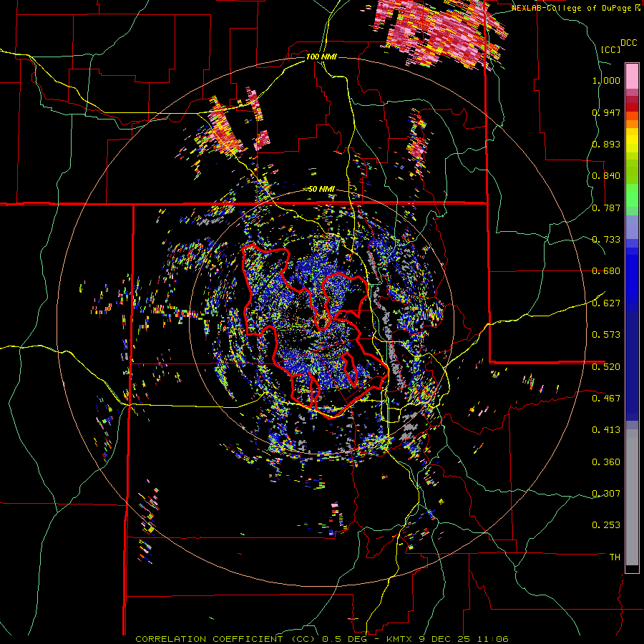
Task: Click the 0.947 legend value
Action: coord(606,112)
